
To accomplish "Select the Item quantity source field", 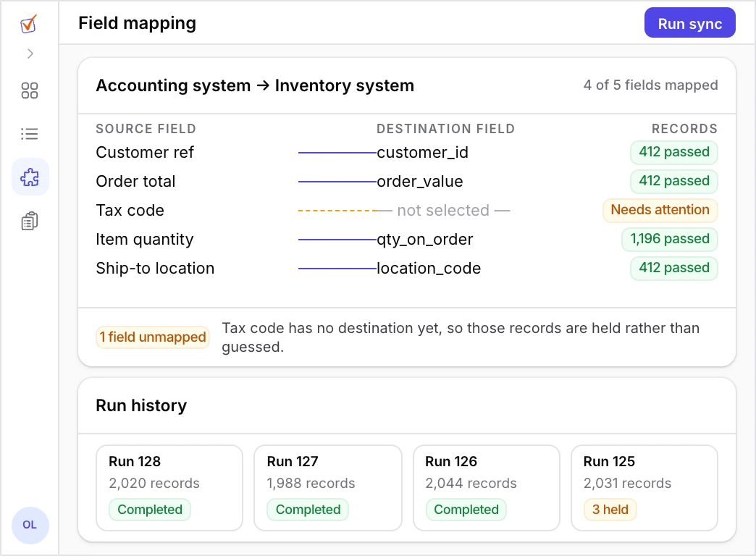I will tap(145, 239).
